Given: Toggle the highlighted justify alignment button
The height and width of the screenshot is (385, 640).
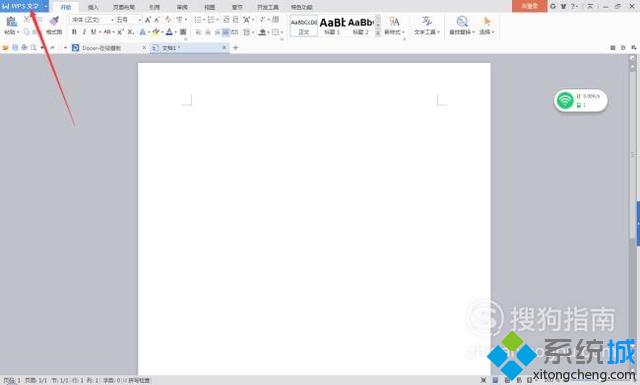Looking at the screenshot, I should [226, 32].
